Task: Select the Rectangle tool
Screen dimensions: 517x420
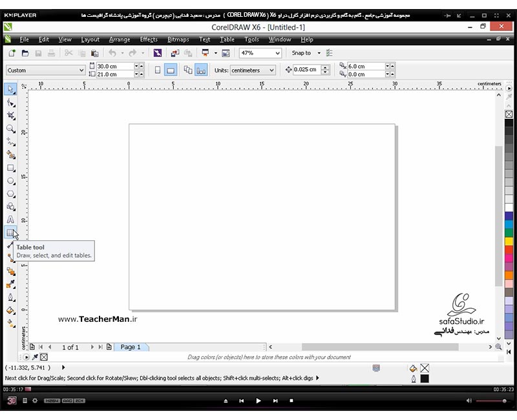Action: tap(10, 168)
